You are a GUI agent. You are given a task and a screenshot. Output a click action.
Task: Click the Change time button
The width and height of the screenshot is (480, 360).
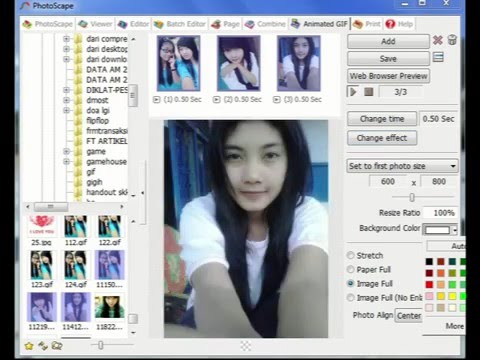pos(382,119)
